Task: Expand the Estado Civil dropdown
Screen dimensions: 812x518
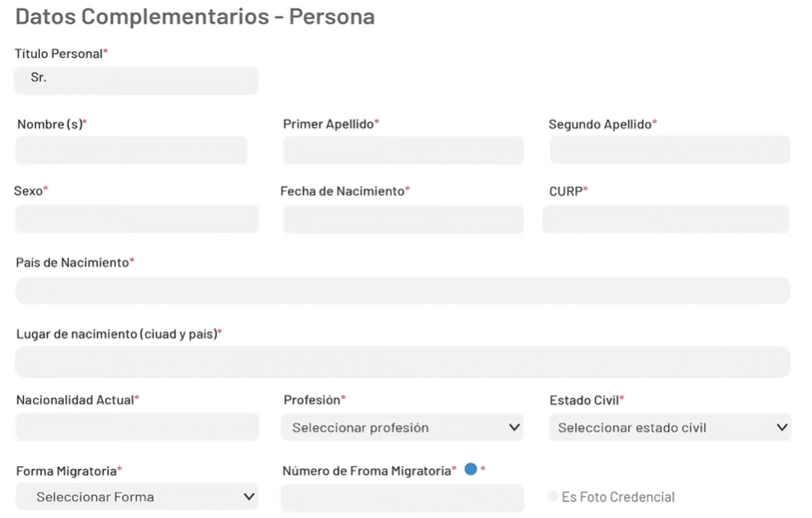Action: click(669, 427)
